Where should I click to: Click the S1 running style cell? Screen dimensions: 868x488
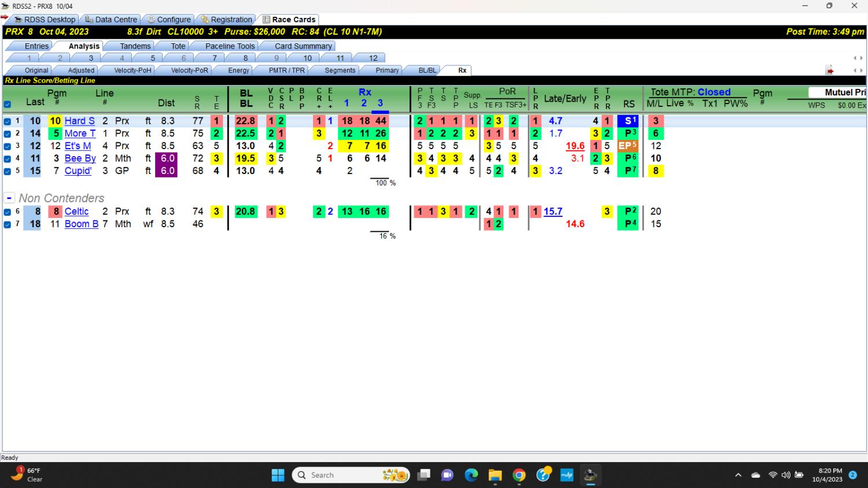[x=628, y=121]
